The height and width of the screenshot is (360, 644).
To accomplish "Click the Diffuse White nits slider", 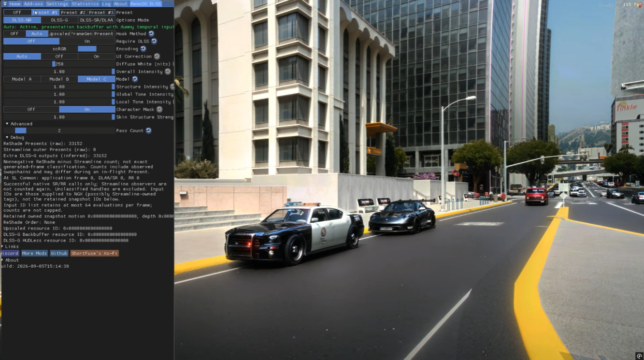I will point(59,64).
